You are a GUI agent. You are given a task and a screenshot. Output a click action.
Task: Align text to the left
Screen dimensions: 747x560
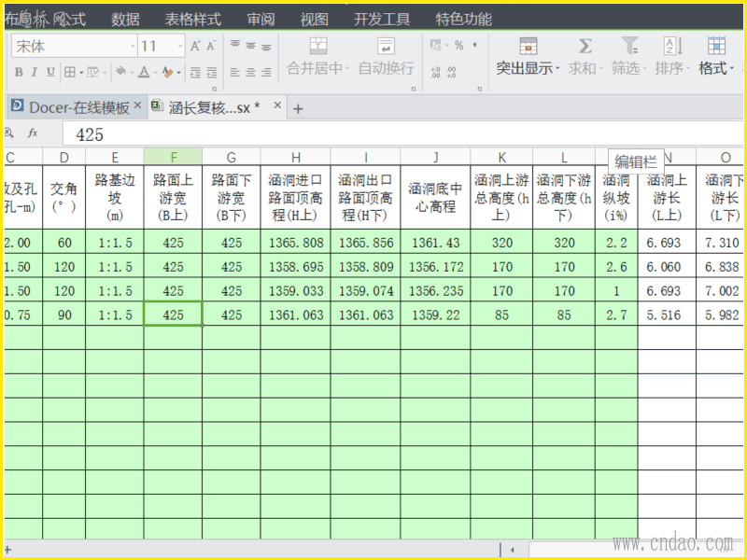point(235,73)
